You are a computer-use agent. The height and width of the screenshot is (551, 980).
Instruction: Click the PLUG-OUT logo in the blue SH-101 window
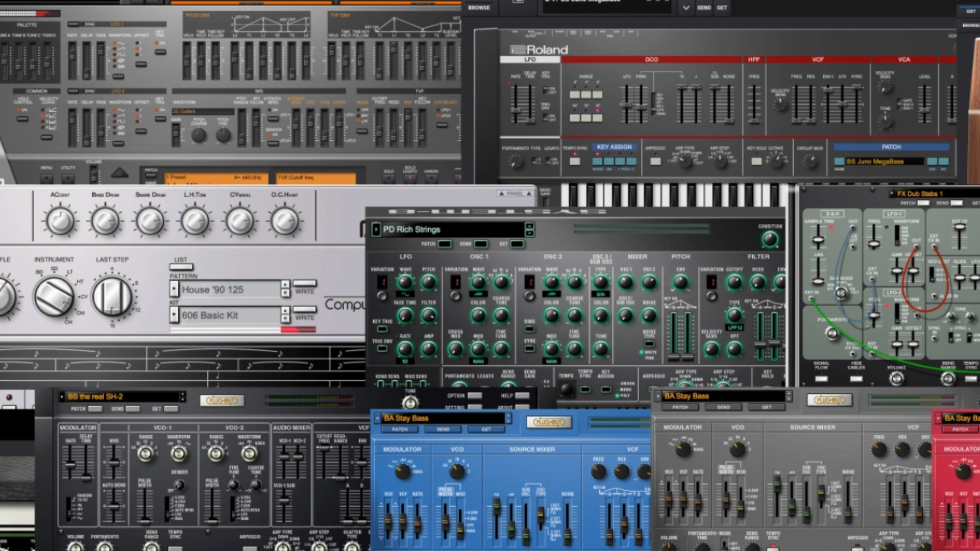pos(549,422)
